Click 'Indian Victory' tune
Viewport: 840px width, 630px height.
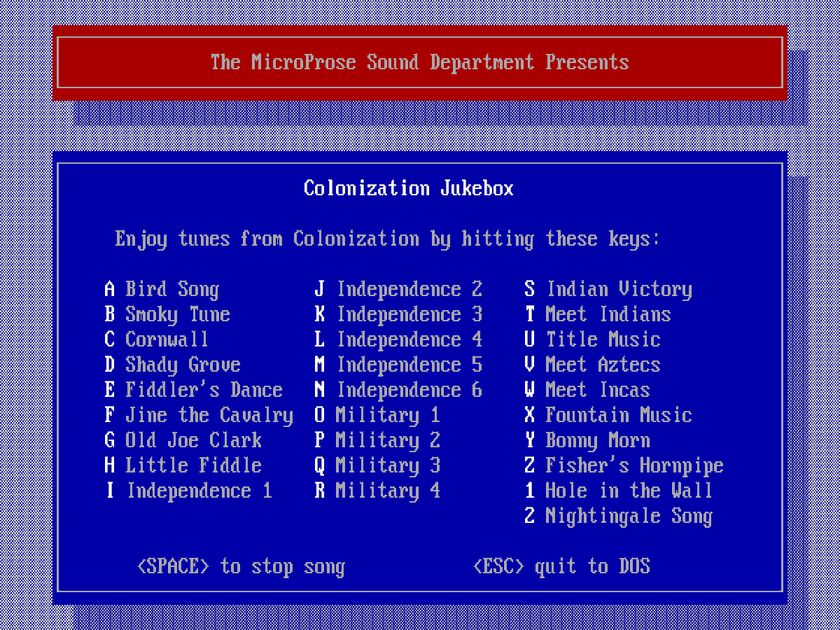608,289
